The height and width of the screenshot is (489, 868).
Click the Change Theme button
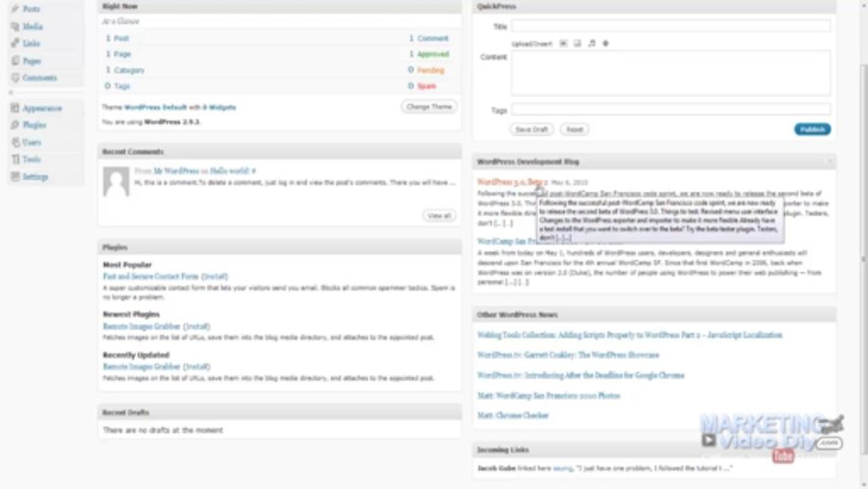tap(428, 107)
